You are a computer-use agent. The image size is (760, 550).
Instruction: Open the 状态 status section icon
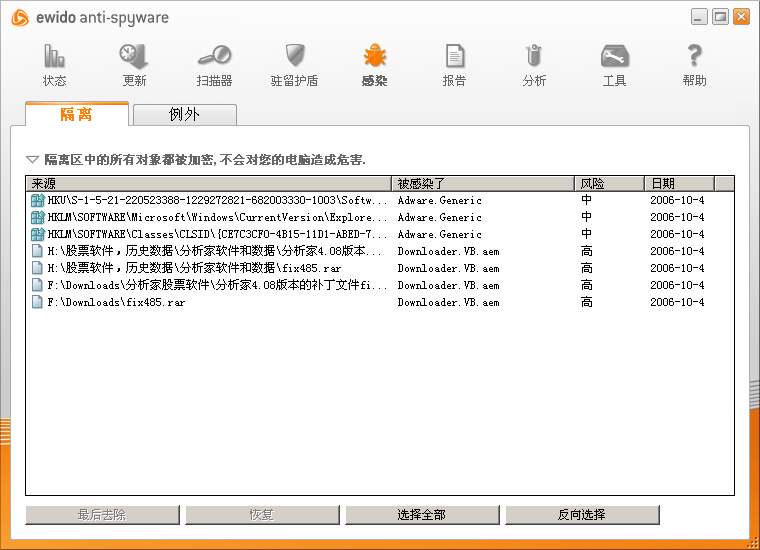[54, 56]
